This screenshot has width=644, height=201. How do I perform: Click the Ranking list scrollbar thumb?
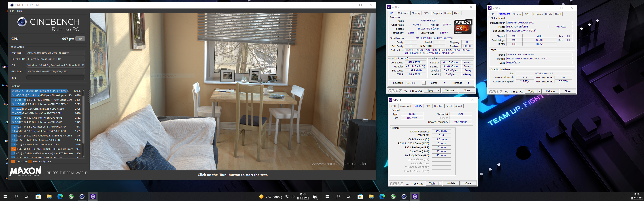(x=83, y=119)
